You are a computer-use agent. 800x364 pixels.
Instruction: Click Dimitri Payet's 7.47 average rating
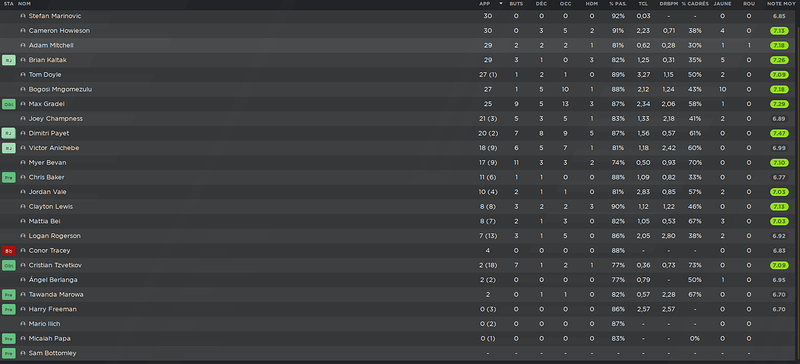tap(779, 133)
